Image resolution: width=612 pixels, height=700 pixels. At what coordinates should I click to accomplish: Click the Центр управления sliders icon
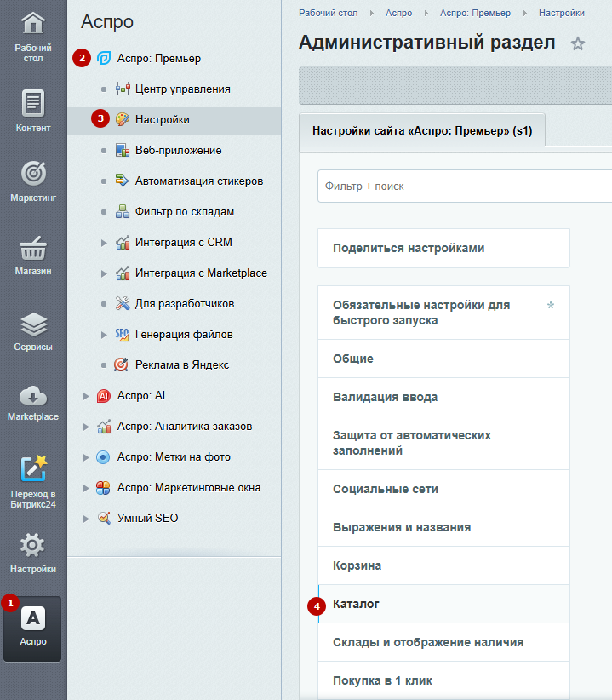pos(123,89)
